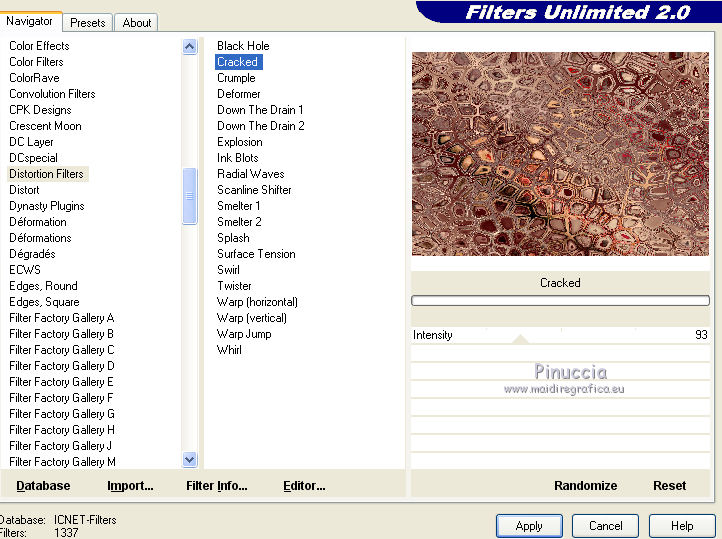Choose the Swirl filter
This screenshot has height=539, width=722.
pos(228,270)
